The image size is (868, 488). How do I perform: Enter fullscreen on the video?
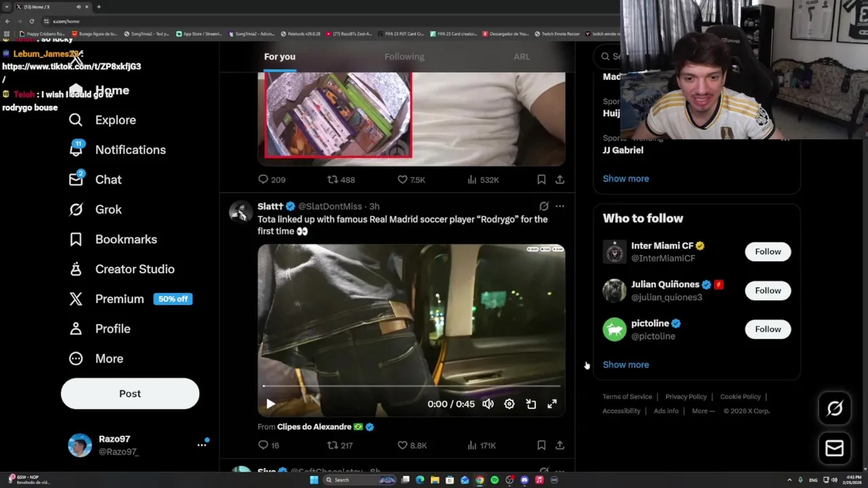(552, 404)
